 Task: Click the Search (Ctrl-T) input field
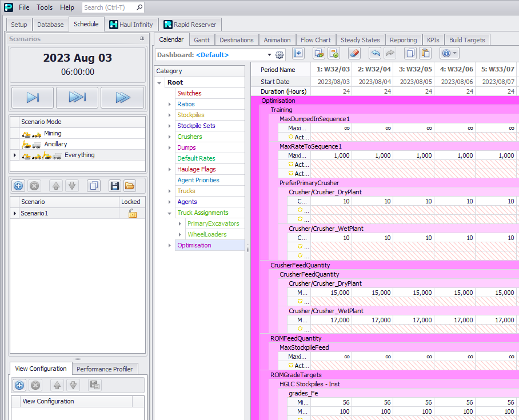tap(109, 7)
